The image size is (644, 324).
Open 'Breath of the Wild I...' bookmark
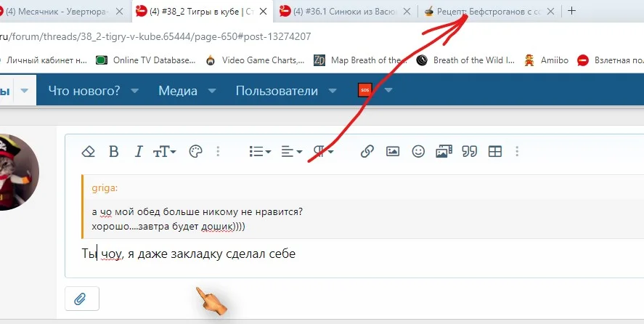pos(465,60)
